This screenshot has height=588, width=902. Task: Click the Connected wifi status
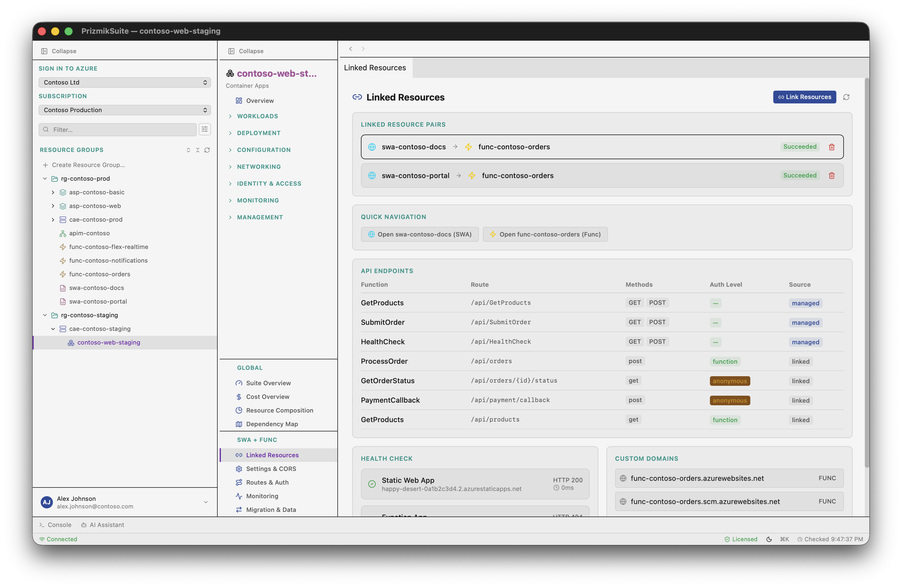click(x=58, y=539)
